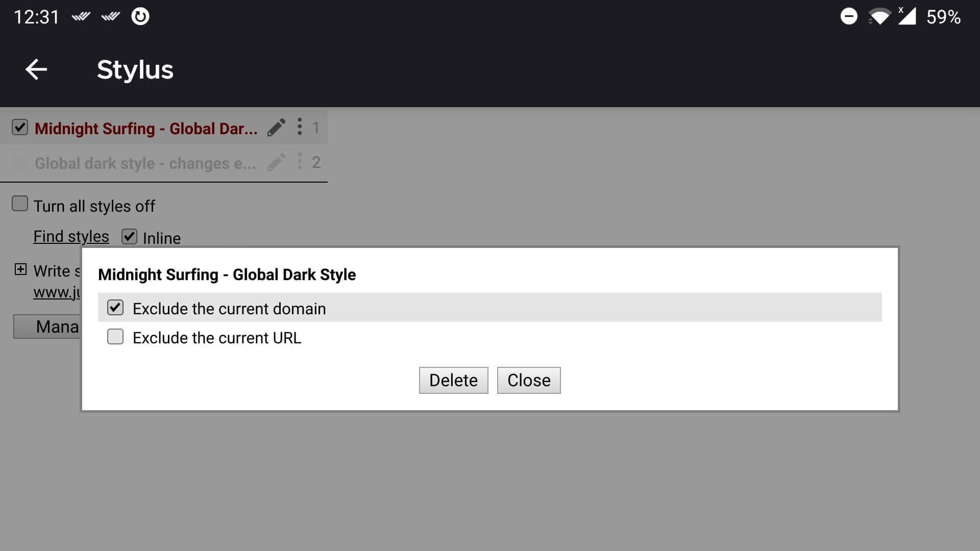The height and width of the screenshot is (551, 980).
Task: Tap the do-not-disturb status bar icon
Action: [x=848, y=16]
